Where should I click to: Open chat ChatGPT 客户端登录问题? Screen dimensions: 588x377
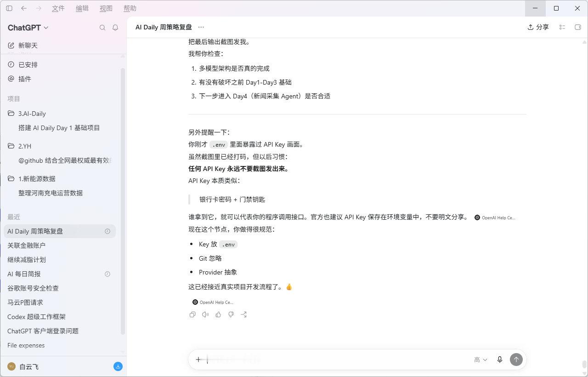[60, 331]
